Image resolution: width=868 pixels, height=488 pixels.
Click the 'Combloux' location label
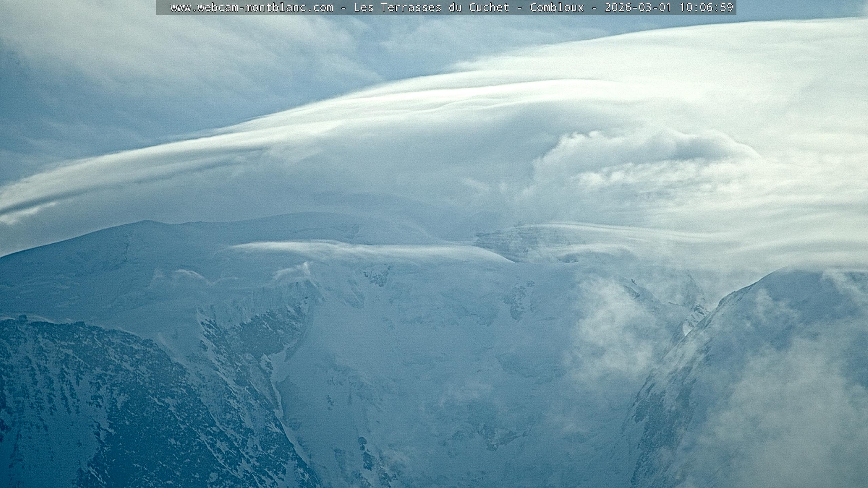557,7
